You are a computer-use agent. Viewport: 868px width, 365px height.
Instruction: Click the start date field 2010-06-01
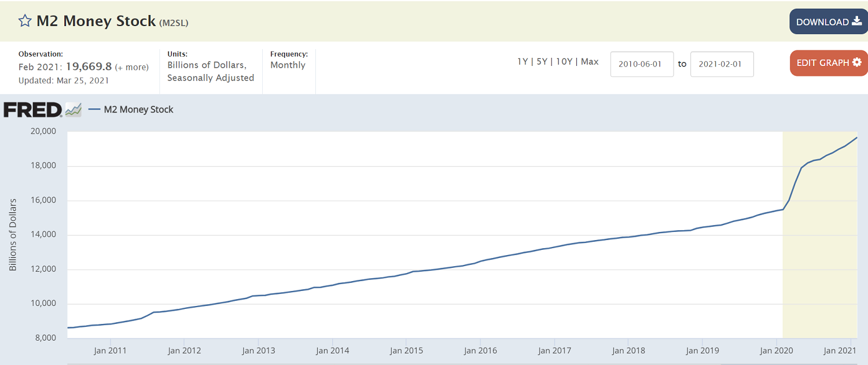click(x=642, y=64)
